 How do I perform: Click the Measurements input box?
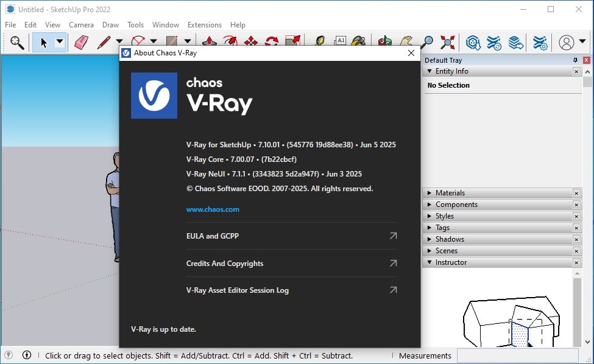[x=517, y=355]
